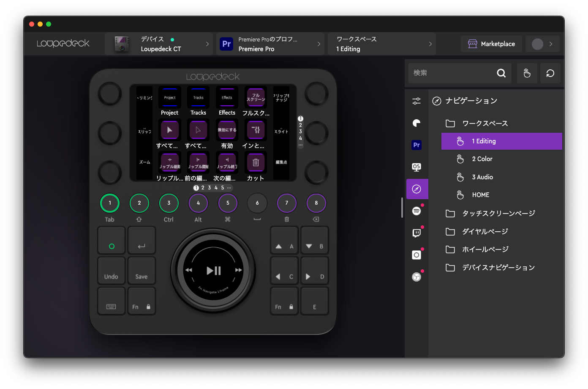Open the ワークスペース 1 Editing dropdown

(x=382, y=44)
